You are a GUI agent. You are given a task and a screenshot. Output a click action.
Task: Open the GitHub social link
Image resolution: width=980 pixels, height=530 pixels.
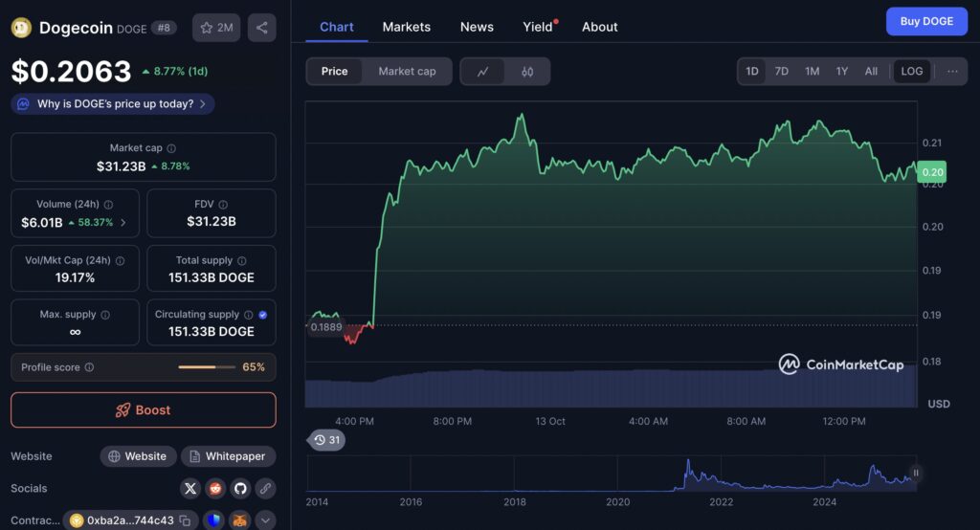coord(240,488)
